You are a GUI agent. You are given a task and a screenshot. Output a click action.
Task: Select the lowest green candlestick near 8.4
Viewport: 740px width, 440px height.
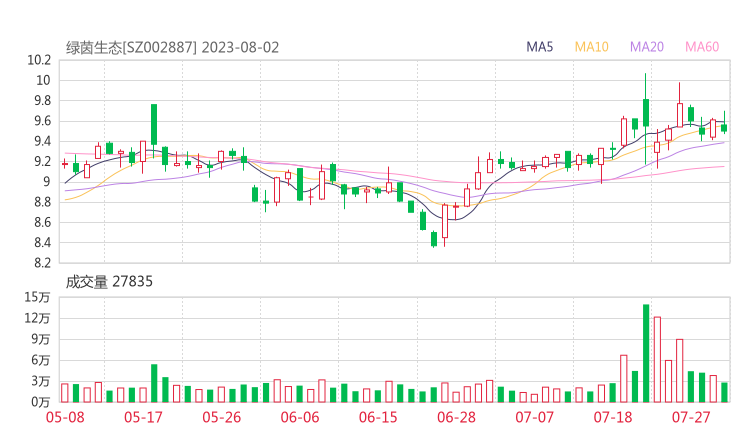[x=434, y=239]
